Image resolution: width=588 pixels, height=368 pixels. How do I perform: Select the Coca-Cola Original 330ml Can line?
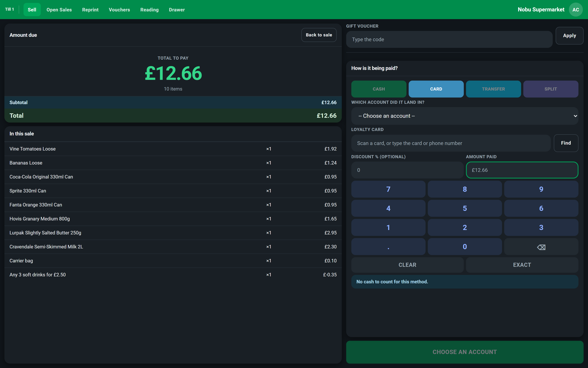point(173,177)
